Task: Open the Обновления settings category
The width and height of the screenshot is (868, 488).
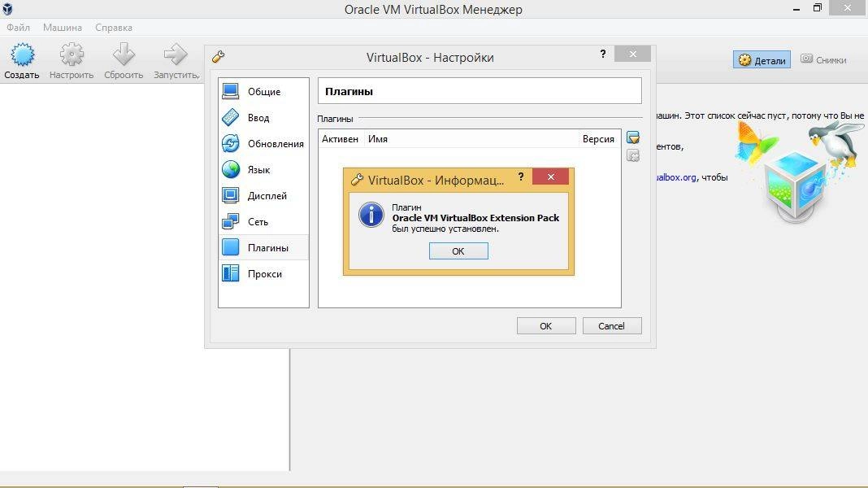Action: [263, 143]
